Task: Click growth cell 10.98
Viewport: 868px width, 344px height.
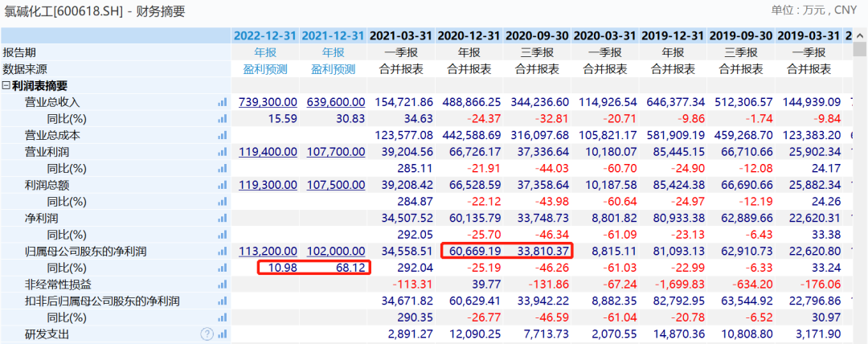Action: coord(283,268)
